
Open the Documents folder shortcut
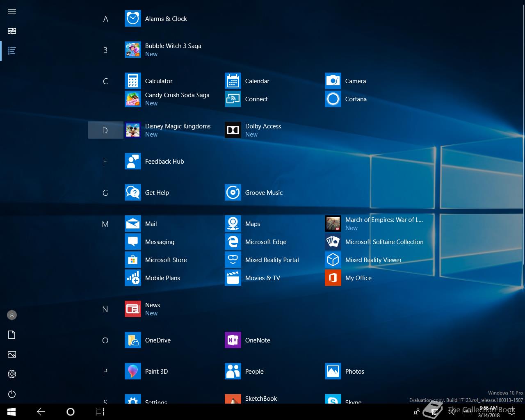coord(12,335)
